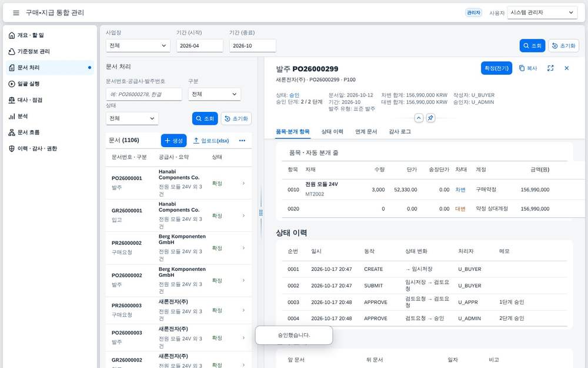Open the 상태 filter dropdown
This screenshot has width=588, height=368.
pyautogui.click(x=132, y=118)
